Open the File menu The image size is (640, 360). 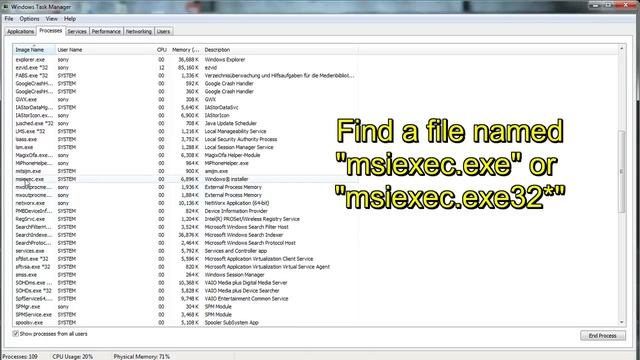tap(9, 19)
